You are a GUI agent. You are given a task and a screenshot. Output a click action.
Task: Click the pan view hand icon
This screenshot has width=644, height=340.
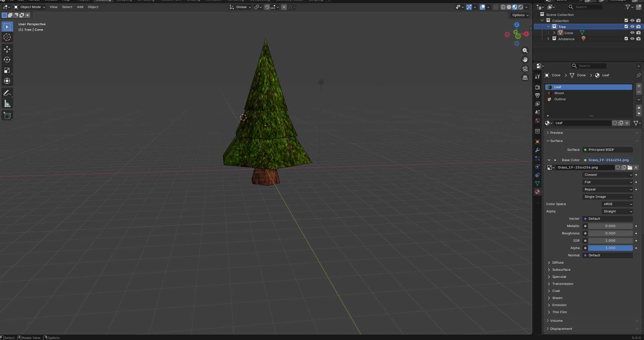click(525, 59)
